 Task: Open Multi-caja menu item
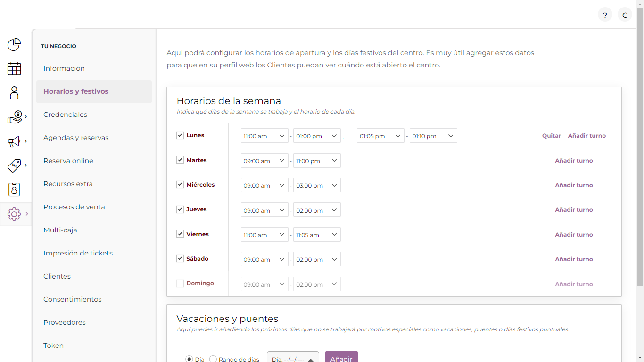[94, 230]
